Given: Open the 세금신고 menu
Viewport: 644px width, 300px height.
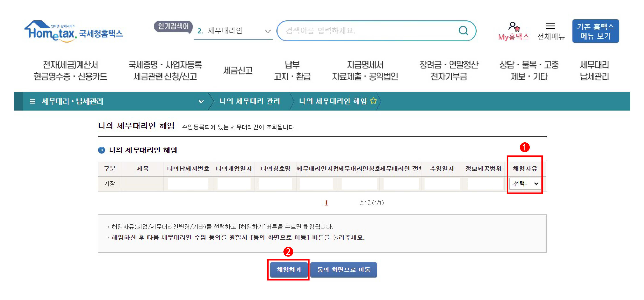Looking at the screenshot, I should (237, 70).
